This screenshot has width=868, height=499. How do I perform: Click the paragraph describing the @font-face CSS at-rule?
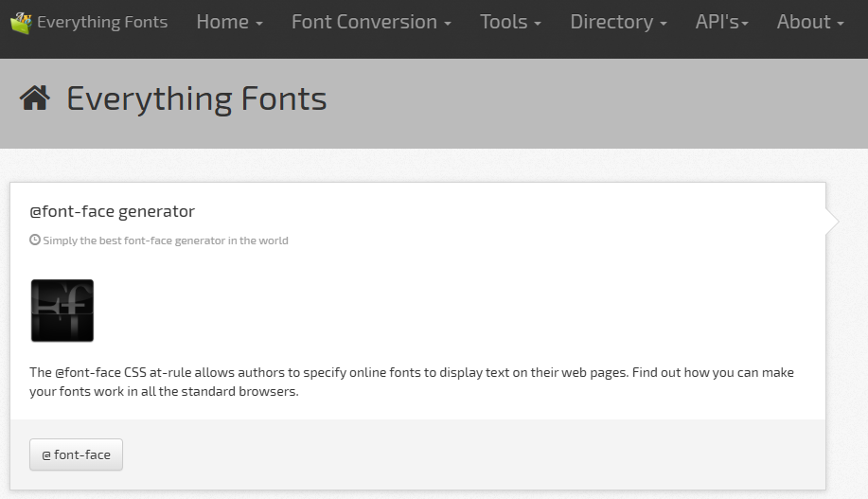[412, 382]
